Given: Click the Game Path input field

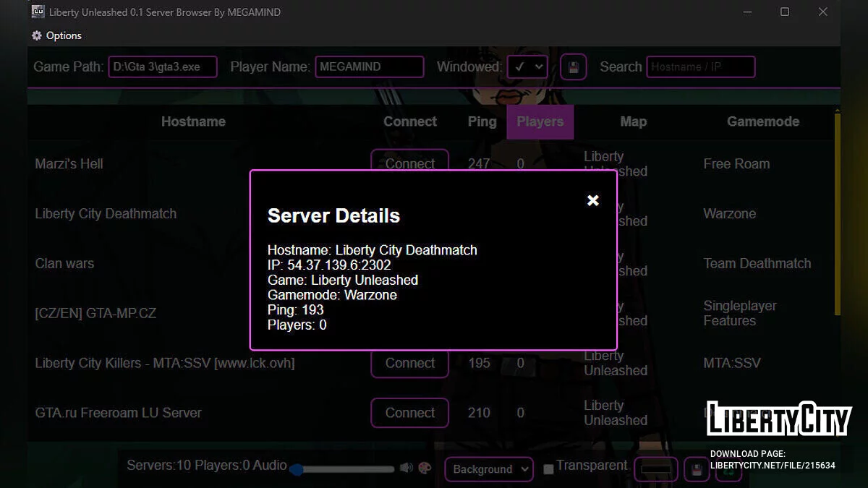Looking at the screenshot, I should [163, 67].
